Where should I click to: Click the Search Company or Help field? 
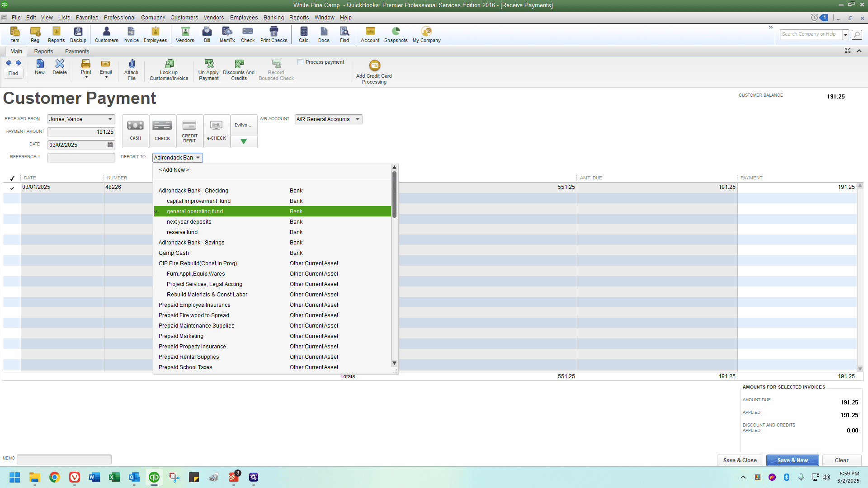tap(811, 34)
